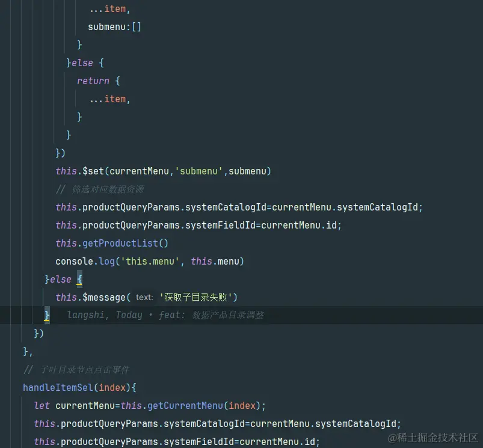Click the comment "// 筛选对应数据资源"
Screen dimensions: 483x448
(100, 189)
